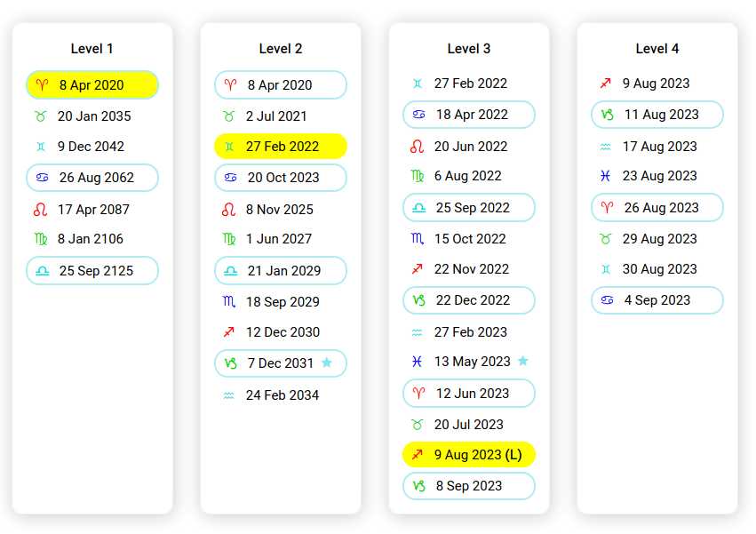Viewport: 756px width, 534px height.
Task: Click the Taurus icon beside 20 Jan 2035
Action: (x=40, y=116)
